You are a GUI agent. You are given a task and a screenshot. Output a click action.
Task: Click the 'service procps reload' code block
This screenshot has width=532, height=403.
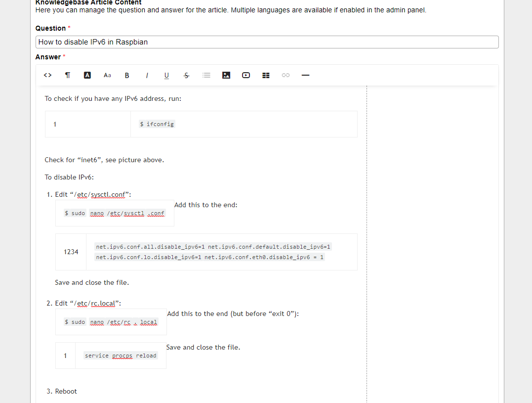click(121, 356)
